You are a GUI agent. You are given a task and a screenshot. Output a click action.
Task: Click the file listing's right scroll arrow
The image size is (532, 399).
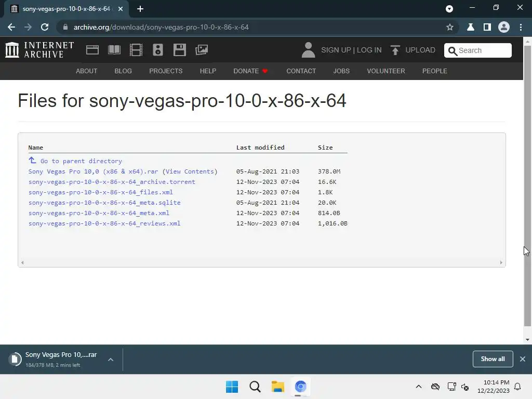click(501, 262)
